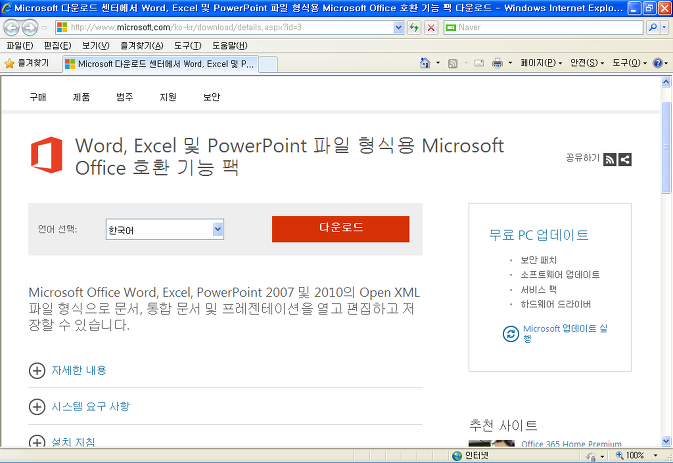Image resolution: width=673 pixels, height=463 pixels.
Task: Click the 보안 navigation link
Action: click(211, 97)
